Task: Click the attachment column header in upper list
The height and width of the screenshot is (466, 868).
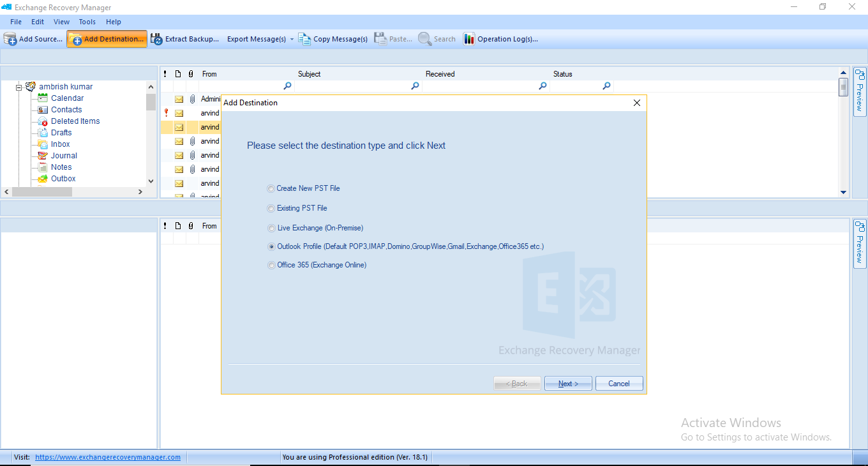Action: [x=191, y=74]
